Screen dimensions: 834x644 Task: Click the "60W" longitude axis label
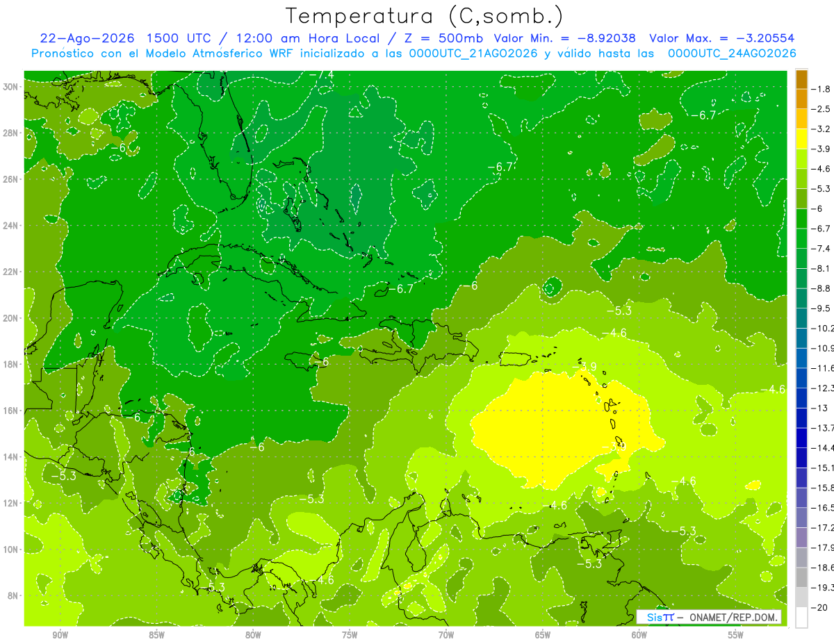639,635
